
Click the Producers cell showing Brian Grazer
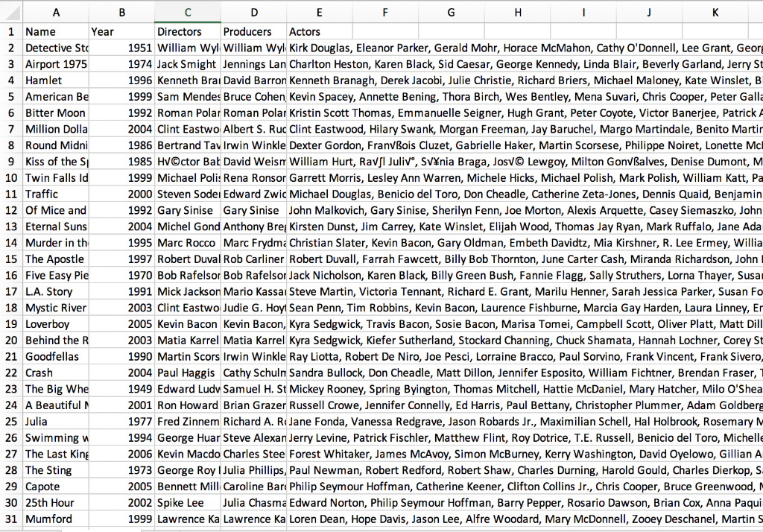tap(253, 405)
